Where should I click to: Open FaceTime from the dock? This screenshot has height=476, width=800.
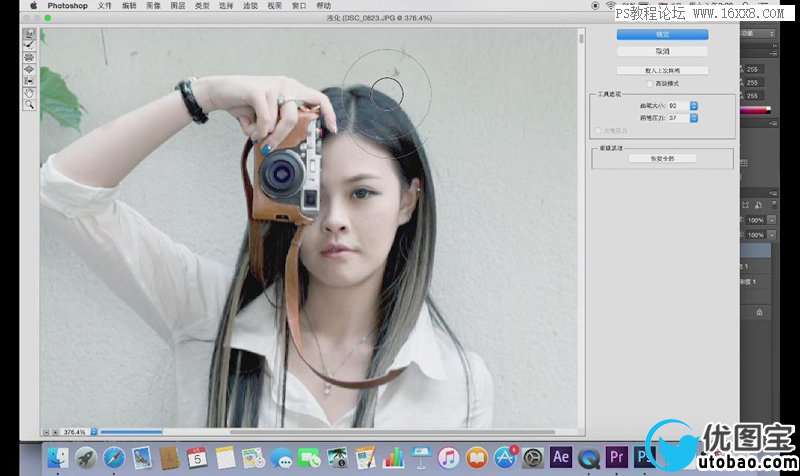pyautogui.click(x=309, y=457)
